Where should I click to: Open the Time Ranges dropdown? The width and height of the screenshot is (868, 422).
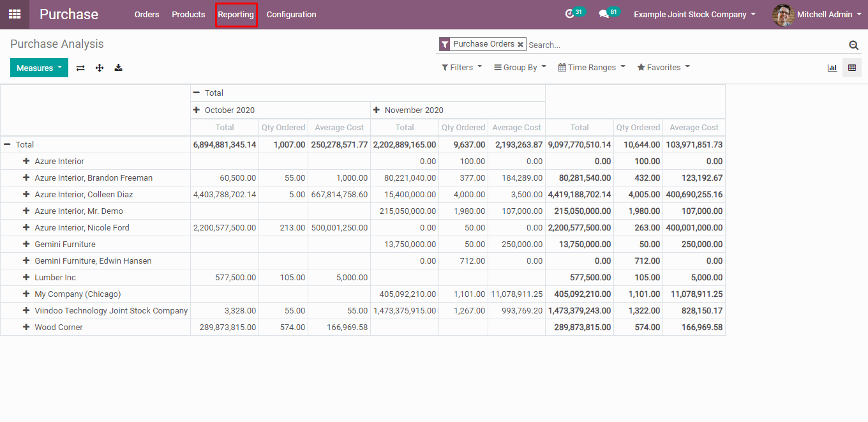click(592, 68)
